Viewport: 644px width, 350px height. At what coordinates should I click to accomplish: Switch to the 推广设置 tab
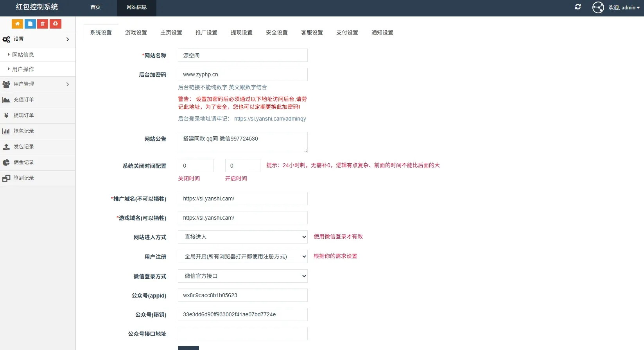(206, 32)
